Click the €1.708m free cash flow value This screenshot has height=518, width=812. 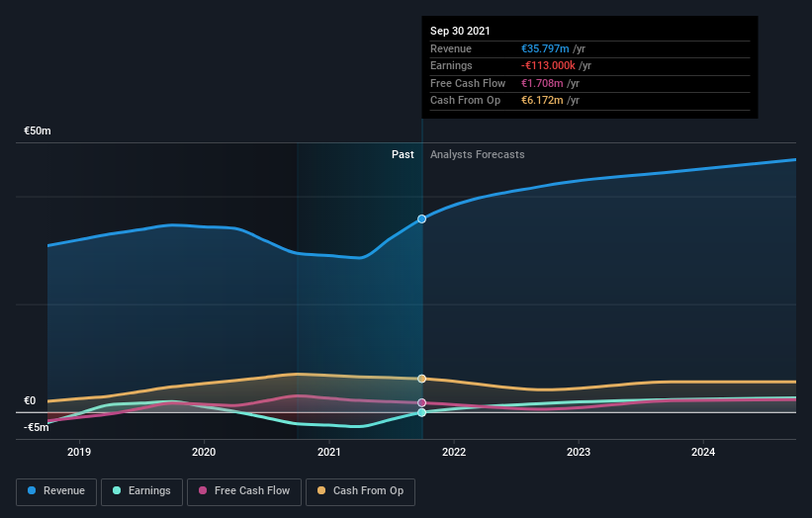542,83
